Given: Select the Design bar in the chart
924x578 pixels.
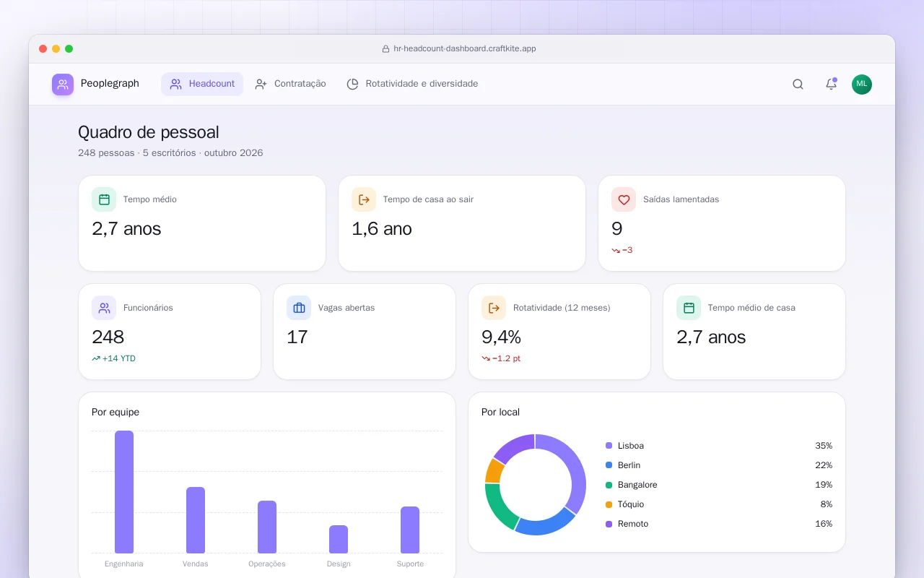Looking at the screenshot, I should pos(339,539).
